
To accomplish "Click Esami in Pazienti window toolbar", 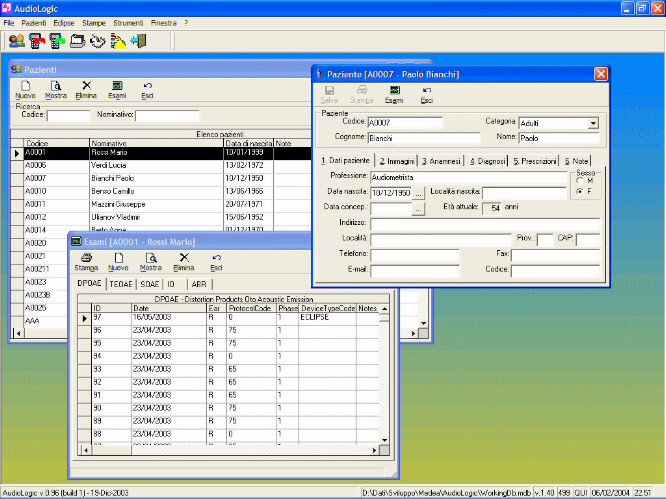I will pos(117,90).
